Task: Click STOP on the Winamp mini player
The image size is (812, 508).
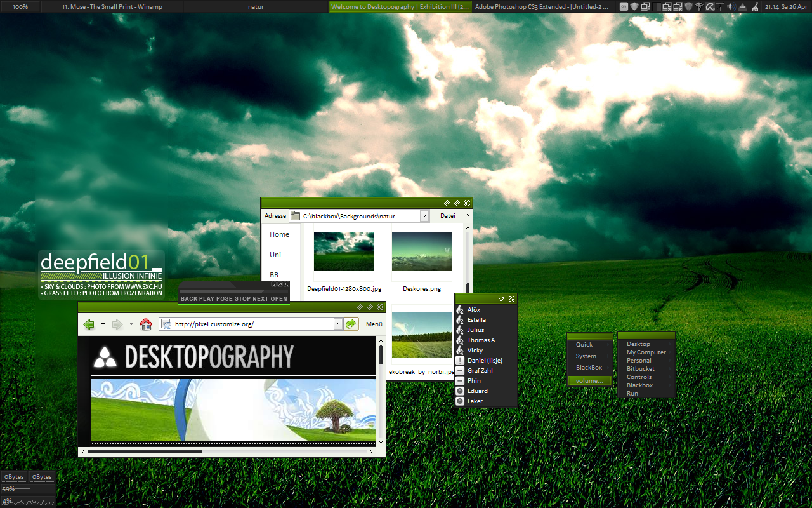Action: pyautogui.click(x=243, y=298)
